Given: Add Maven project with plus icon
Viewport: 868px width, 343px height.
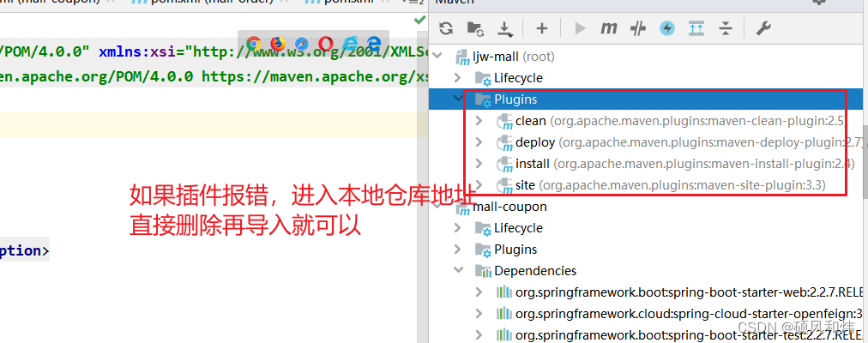Looking at the screenshot, I should tap(541, 28).
